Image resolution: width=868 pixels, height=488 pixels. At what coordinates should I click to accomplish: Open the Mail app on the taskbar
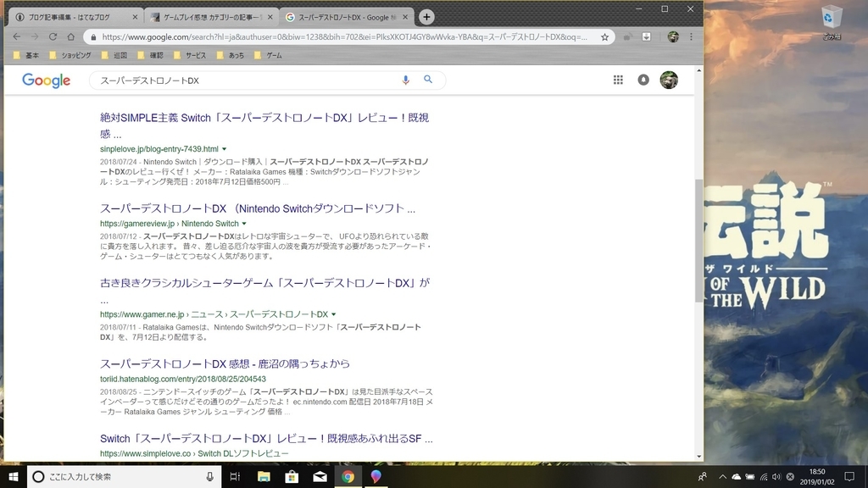[x=320, y=476]
